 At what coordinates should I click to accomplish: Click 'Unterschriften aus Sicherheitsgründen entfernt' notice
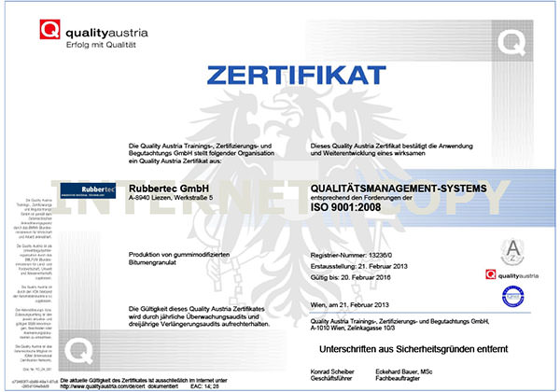click(x=413, y=349)
